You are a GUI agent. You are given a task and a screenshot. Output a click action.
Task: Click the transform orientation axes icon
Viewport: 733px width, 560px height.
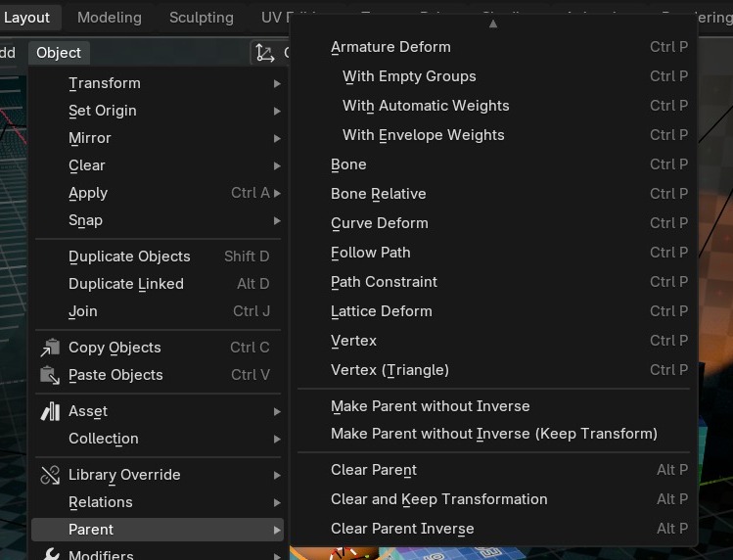tap(265, 53)
